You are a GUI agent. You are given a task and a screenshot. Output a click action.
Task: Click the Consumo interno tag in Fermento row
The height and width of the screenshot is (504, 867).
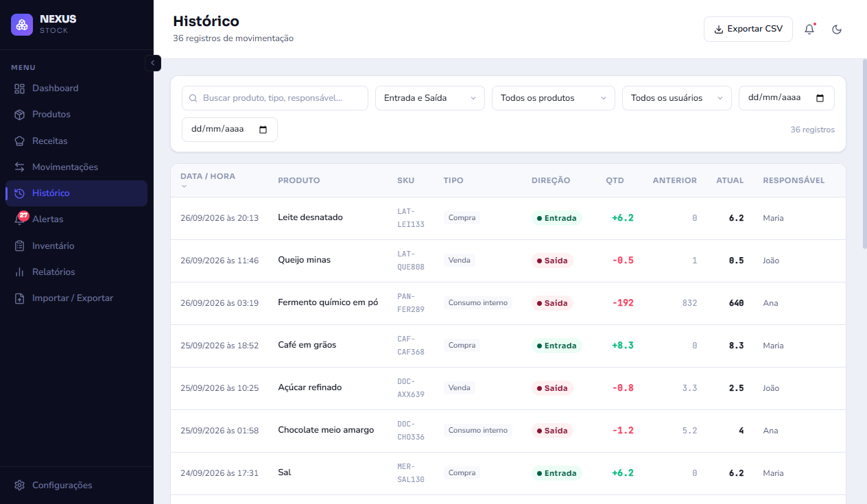click(478, 302)
